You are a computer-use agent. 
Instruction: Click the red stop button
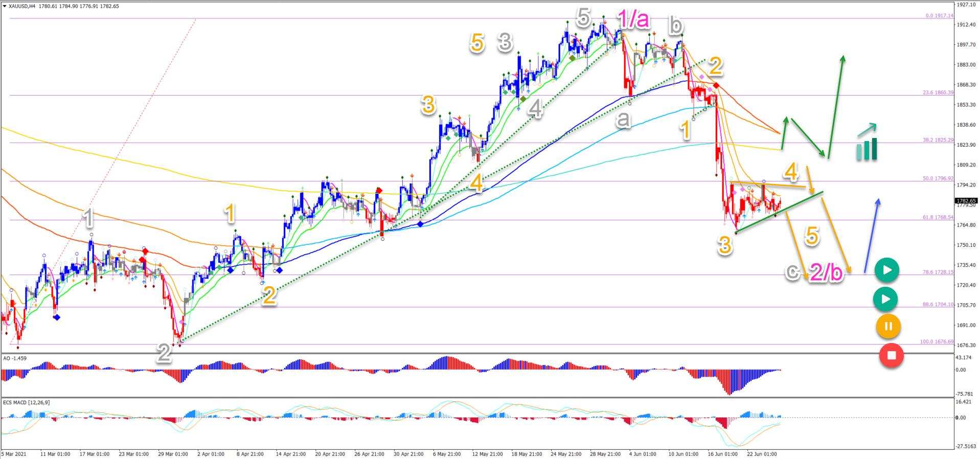891,355
